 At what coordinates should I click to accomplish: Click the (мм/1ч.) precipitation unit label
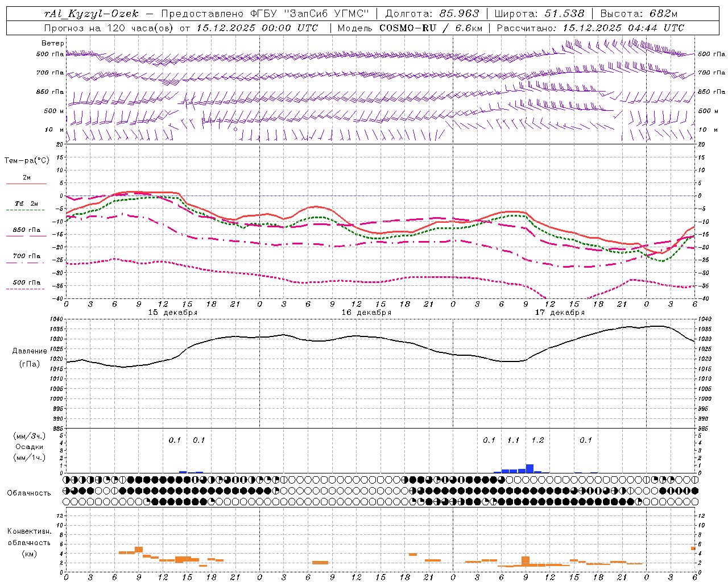click(29, 458)
